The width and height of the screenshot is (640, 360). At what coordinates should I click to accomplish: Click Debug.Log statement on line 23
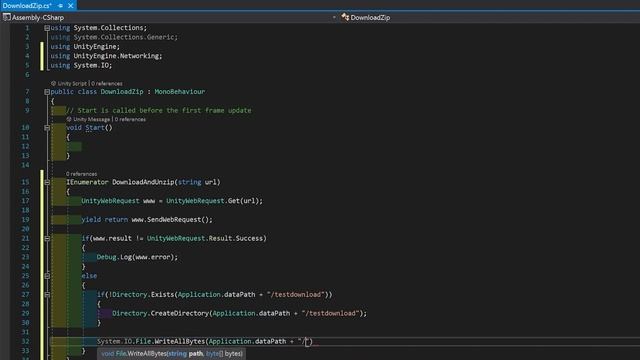(x=137, y=257)
